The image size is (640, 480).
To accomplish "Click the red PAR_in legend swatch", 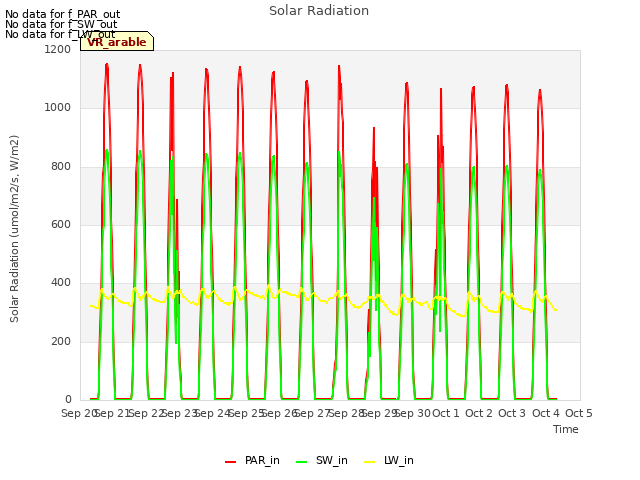I will [231, 462].
